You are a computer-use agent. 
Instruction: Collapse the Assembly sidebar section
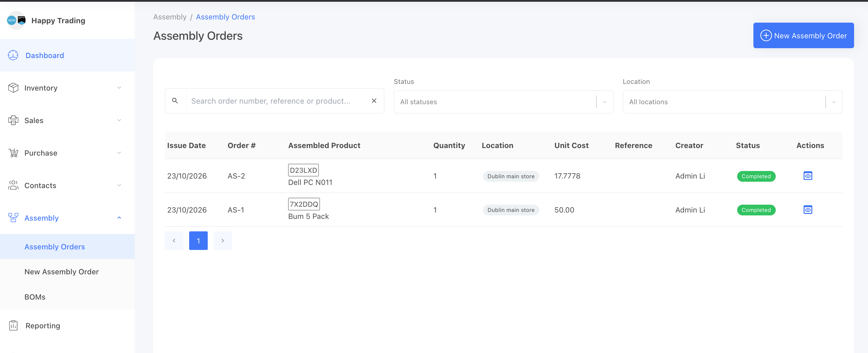click(x=119, y=218)
